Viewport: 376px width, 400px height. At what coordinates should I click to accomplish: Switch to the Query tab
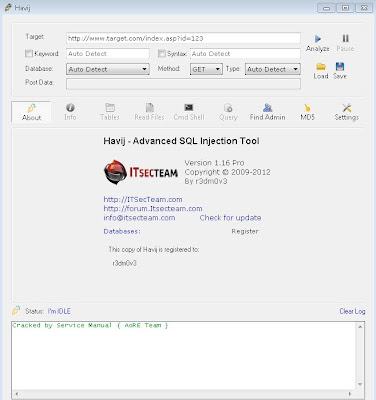coord(228,112)
